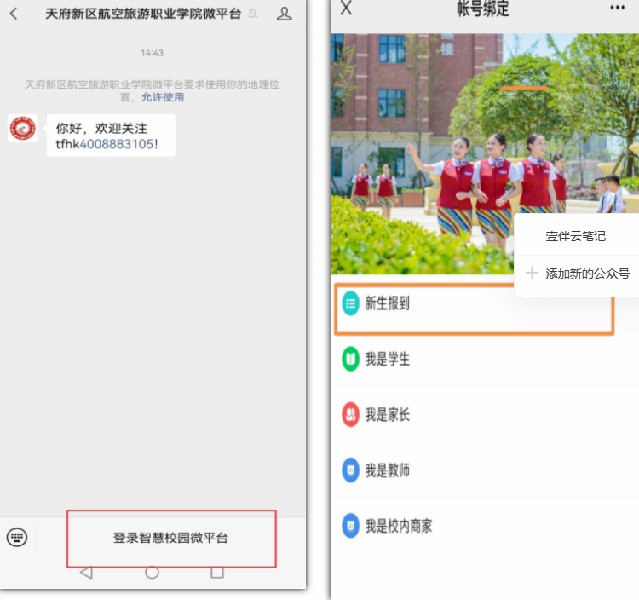Click the first popup entry above 添加新的公众号
The image size is (639, 600).
click(x=575, y=237)
